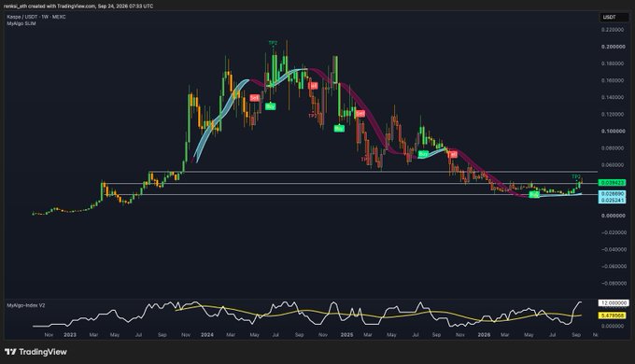Click the 0.000000 price label on the main chart
The height and width of the screenshot is (364, 635).
coord(614,216)
